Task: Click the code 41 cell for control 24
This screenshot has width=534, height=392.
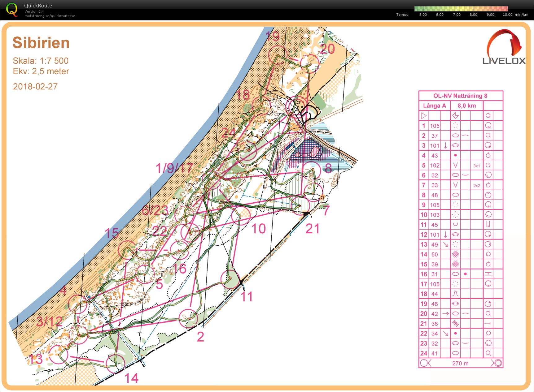Action: click(435, 353)
